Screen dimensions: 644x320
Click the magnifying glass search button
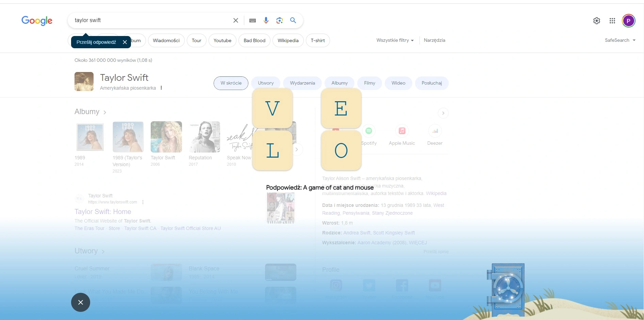pyautogui.click(x=293, y=20)
